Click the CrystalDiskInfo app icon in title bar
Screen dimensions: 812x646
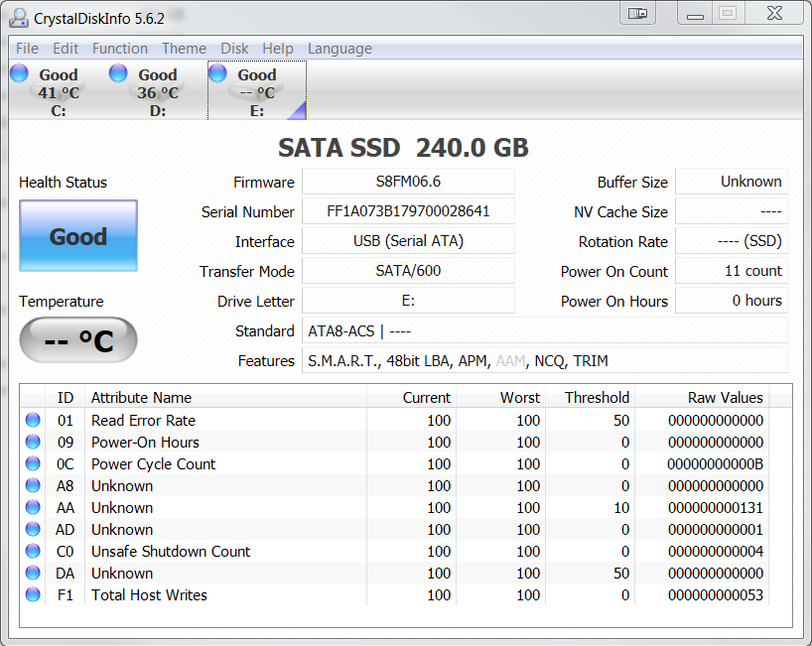tap(19, 16)
